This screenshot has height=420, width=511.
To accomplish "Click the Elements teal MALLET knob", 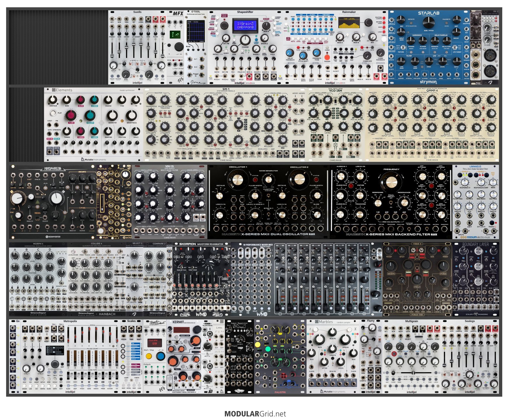I will point(90,115).
